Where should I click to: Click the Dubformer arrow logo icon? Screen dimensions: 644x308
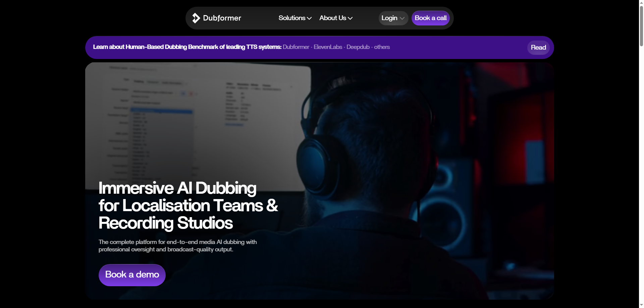click(x=196, y=18)
